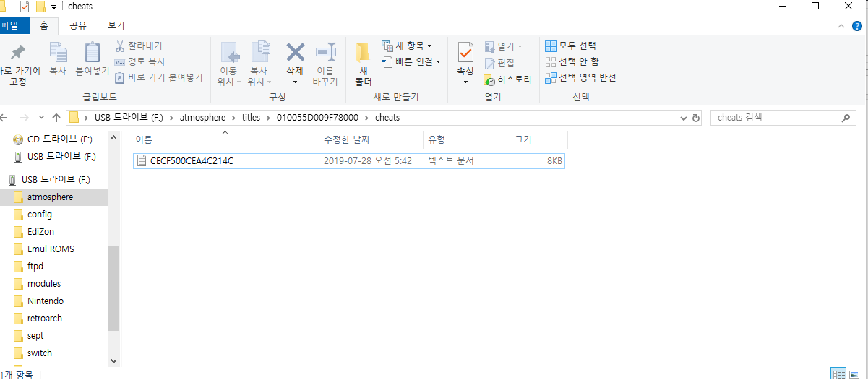
Task: Click navigation pane scrollbar down arrow
Action: (x=113, y=360)
